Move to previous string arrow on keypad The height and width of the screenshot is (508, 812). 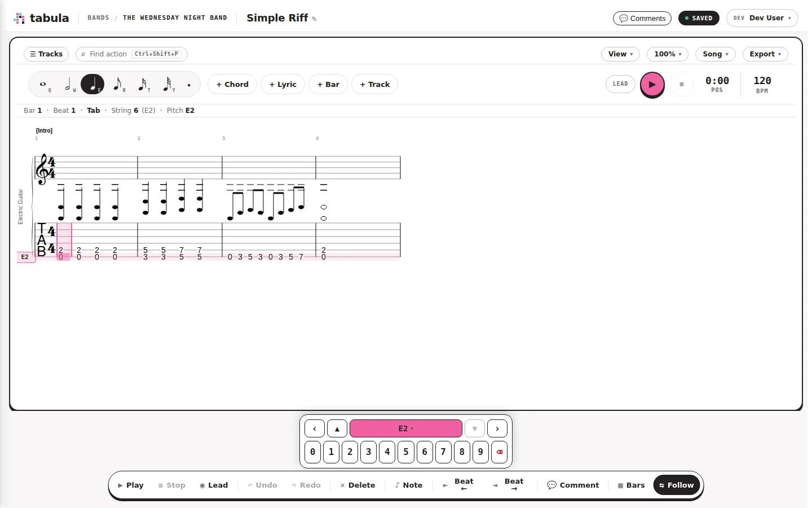click(315, 428)
